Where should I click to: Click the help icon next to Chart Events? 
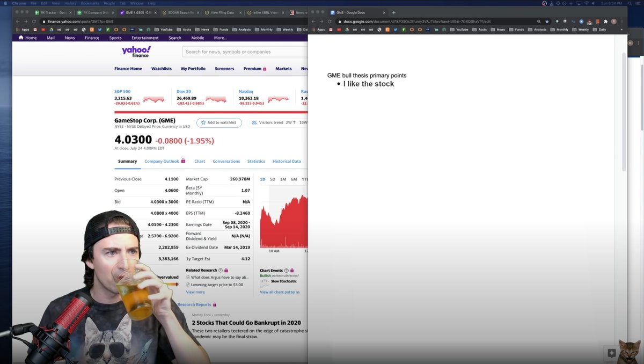(286, 270)
